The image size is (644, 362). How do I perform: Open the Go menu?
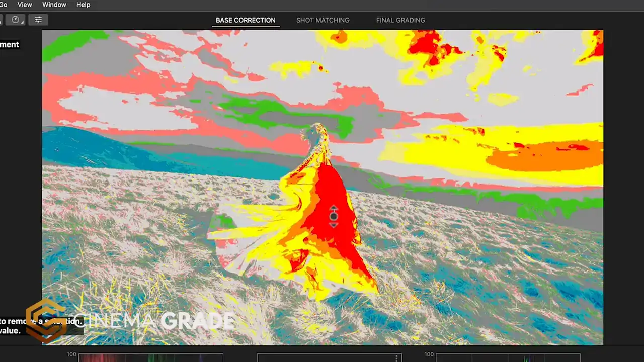pos(3,5)
